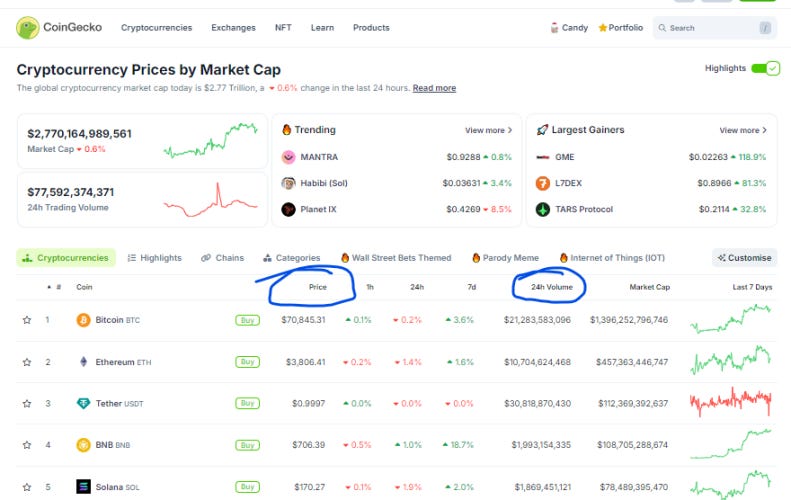Open the Candy rewards icon
The width and height of the screenshot is (791, 500).
[554, 28]
